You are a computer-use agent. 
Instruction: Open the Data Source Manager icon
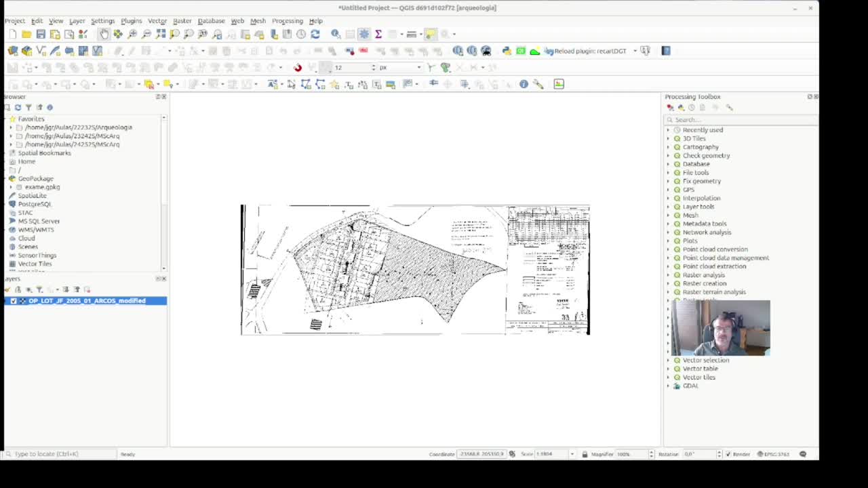[13, 51]
